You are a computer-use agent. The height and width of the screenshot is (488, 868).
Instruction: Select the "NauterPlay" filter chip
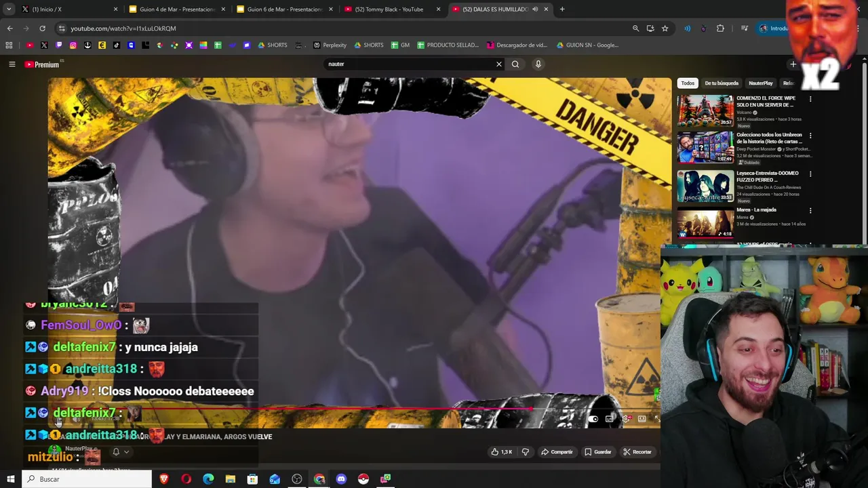point(760,83)
